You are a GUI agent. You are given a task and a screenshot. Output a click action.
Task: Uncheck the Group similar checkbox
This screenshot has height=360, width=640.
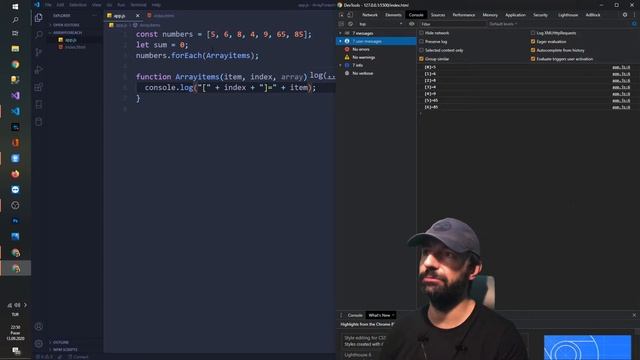(x=422, y=59)
